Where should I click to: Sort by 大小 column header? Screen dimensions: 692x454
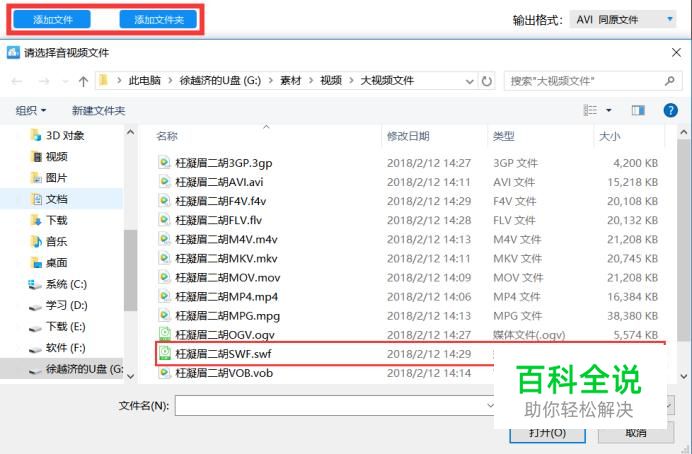coord(609,136)
